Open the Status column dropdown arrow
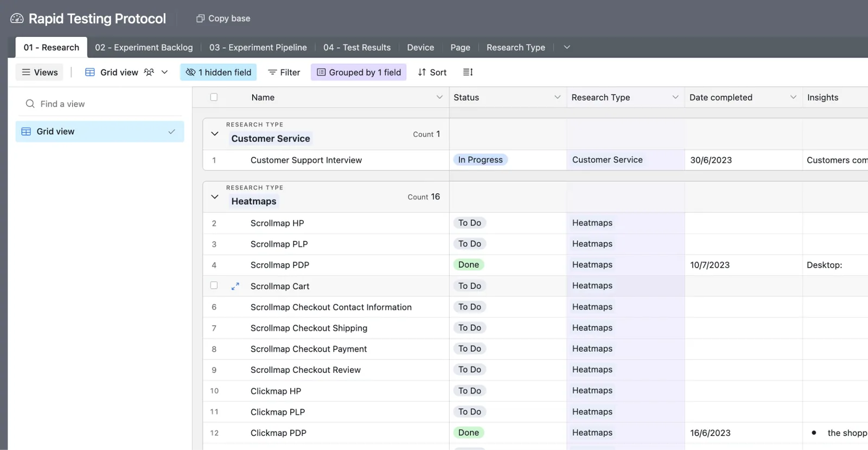868x450 pixels. tap(557, 97)
